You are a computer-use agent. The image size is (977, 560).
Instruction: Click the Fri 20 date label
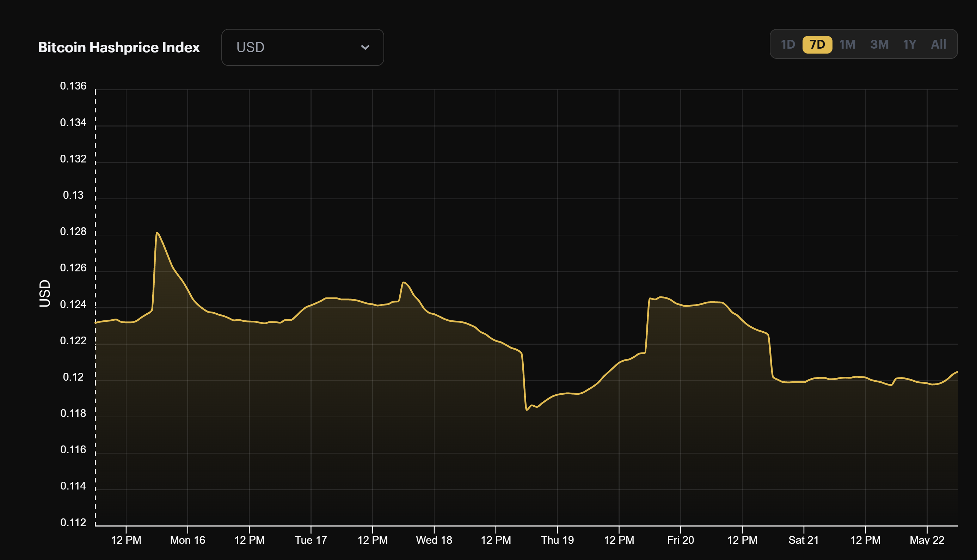point(681,540)
